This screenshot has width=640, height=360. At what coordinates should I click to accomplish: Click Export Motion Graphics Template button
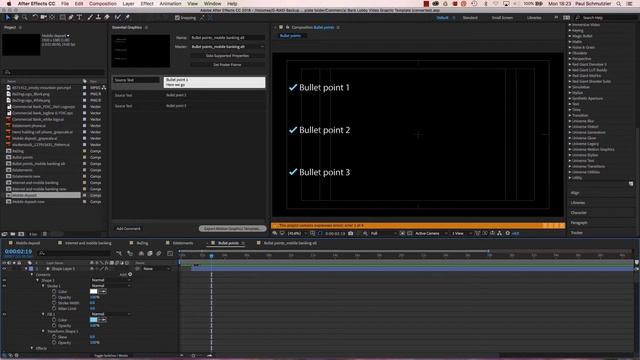[232, 229]
